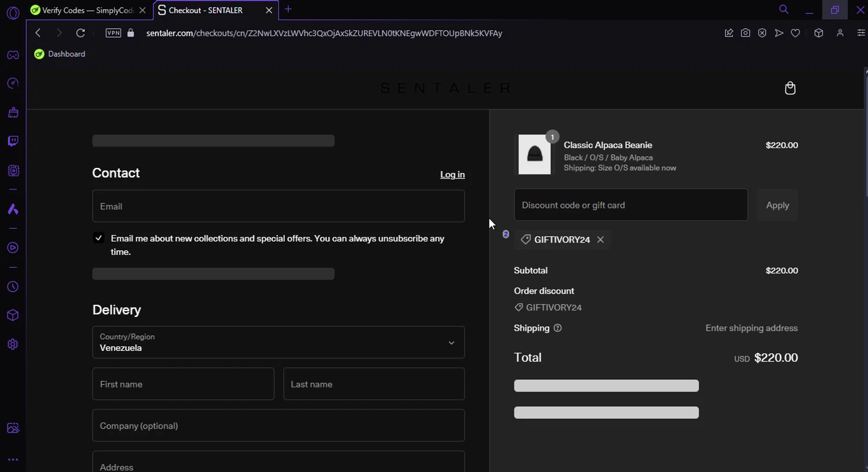Click the Company (optional) field

tap(278, 426)
